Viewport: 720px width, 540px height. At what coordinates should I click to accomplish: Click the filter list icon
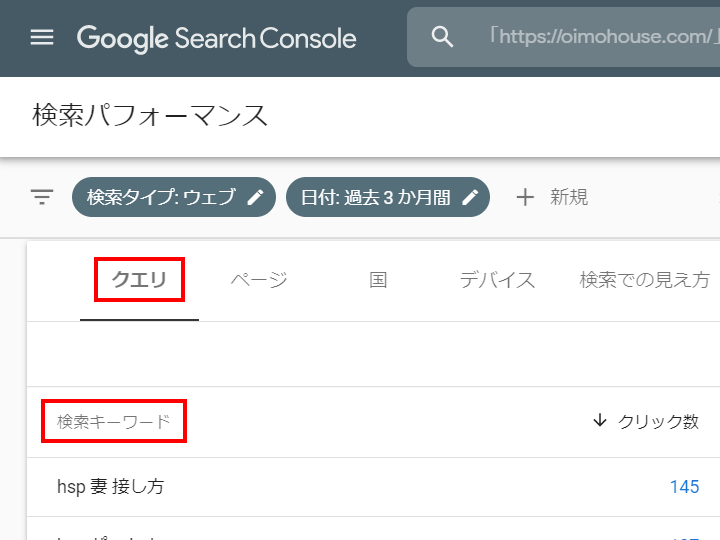tap(42, 197)
